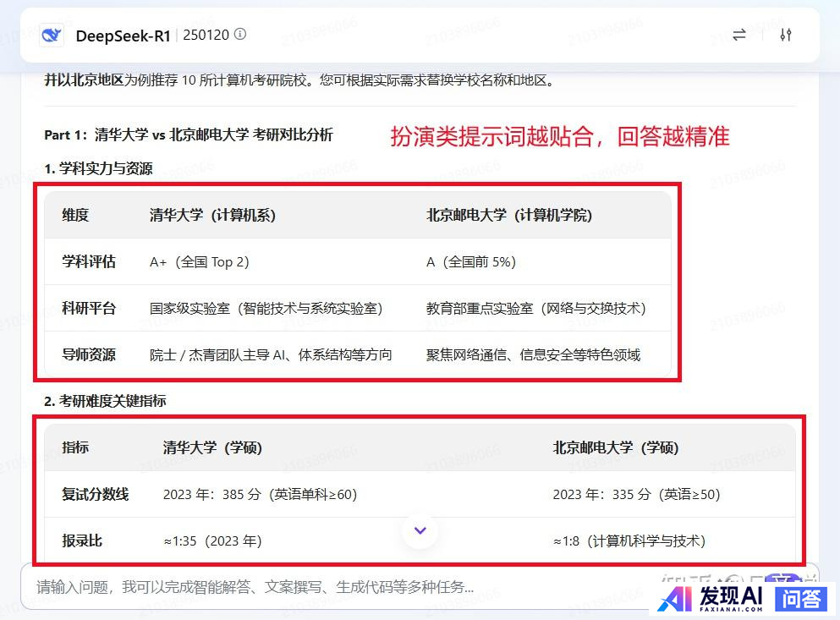This screenshot has height=620, width=840.
Task: Click cell '2023 年：385 分（英语单科≥60）'
Action: (x=261, y=494)
